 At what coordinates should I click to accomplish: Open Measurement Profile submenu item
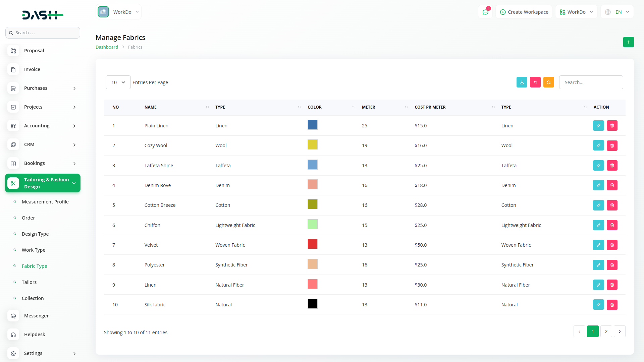(45, 202)
